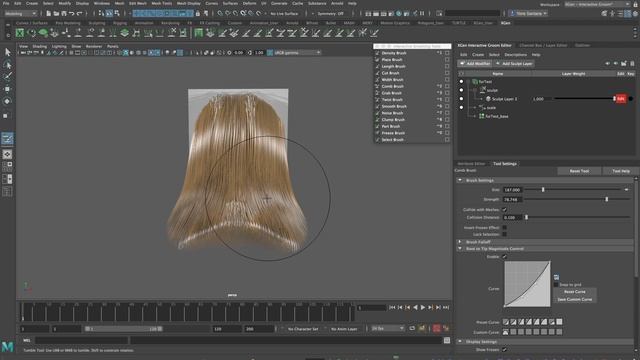Click the Play forward button on timeline
Image resolution: width=640 pixels, height=360 pixels.
pyautogui.click(x=423, y=307)
